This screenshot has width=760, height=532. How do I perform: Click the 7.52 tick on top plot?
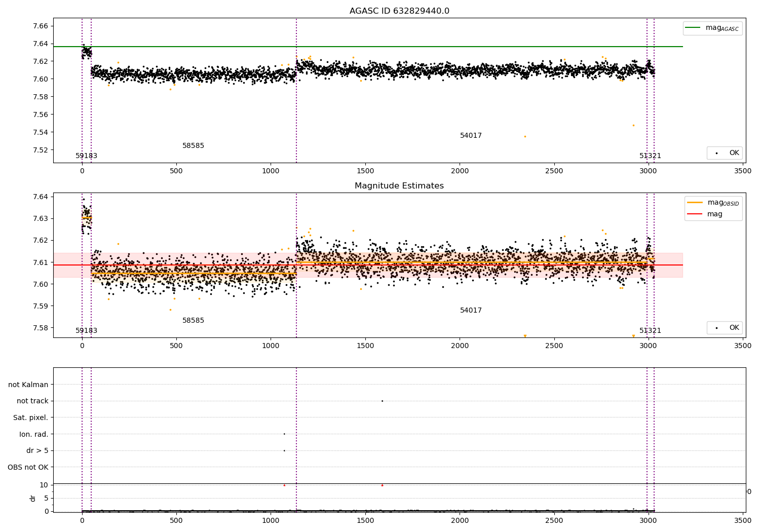41,150
